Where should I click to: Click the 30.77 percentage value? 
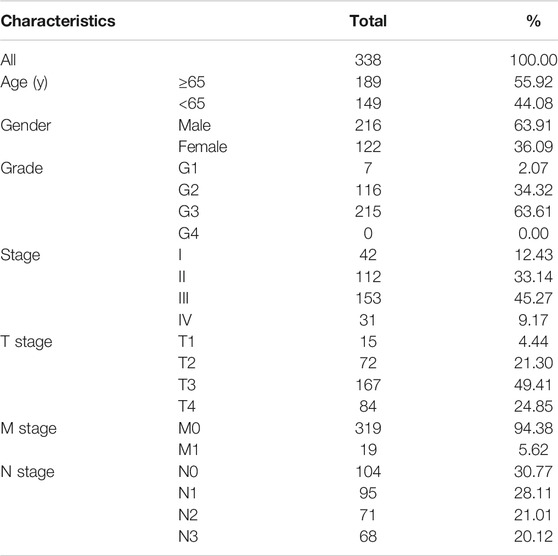coord(533,472)
